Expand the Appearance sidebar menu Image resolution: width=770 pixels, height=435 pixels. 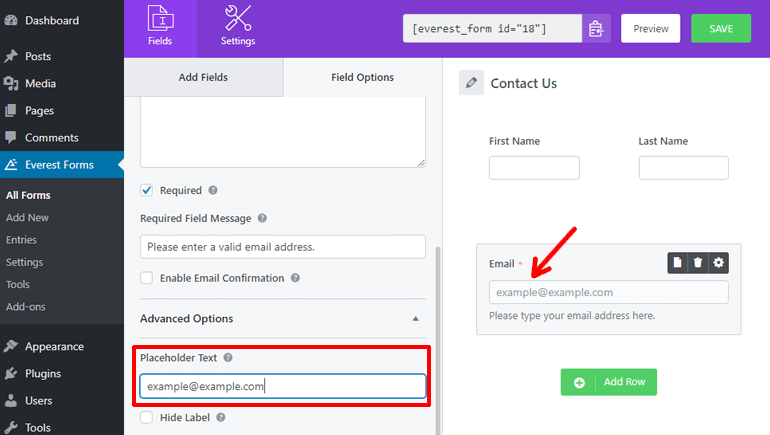pos(55,347)
